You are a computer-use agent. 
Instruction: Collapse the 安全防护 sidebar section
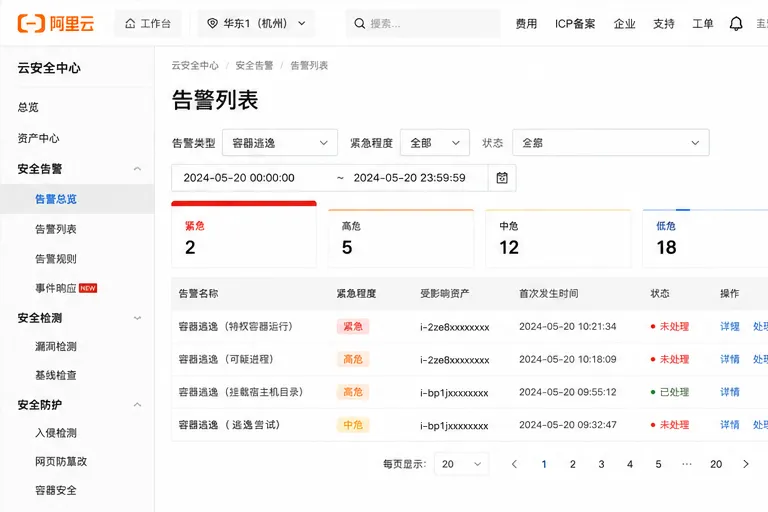click(x=137, y=405)
